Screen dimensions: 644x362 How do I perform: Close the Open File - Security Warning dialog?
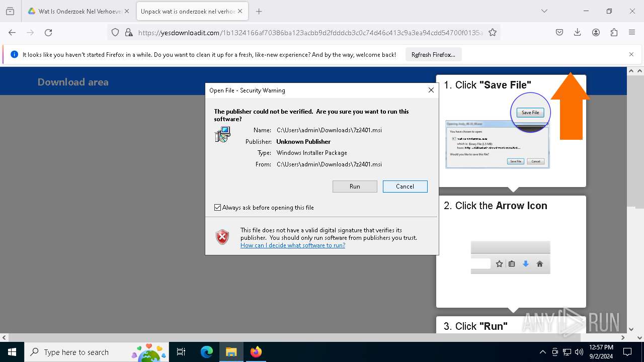coord(431,90)
